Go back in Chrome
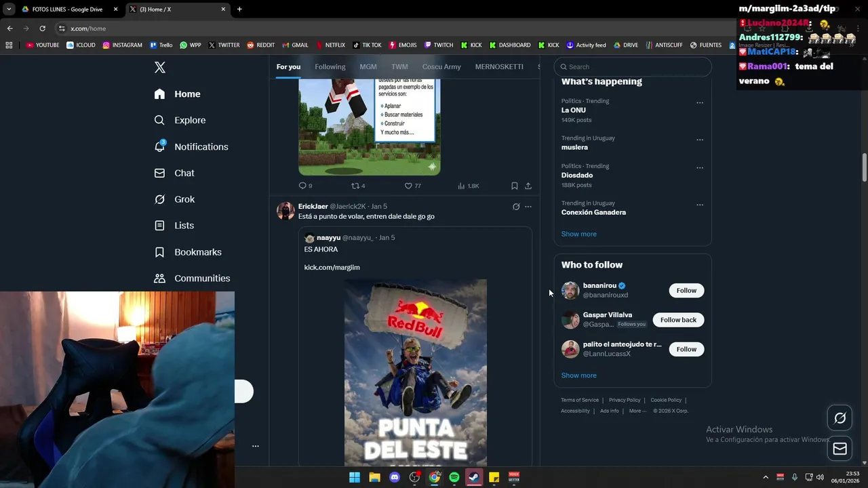Viewport: 868px width, 488px height. (x=9, y=28)
